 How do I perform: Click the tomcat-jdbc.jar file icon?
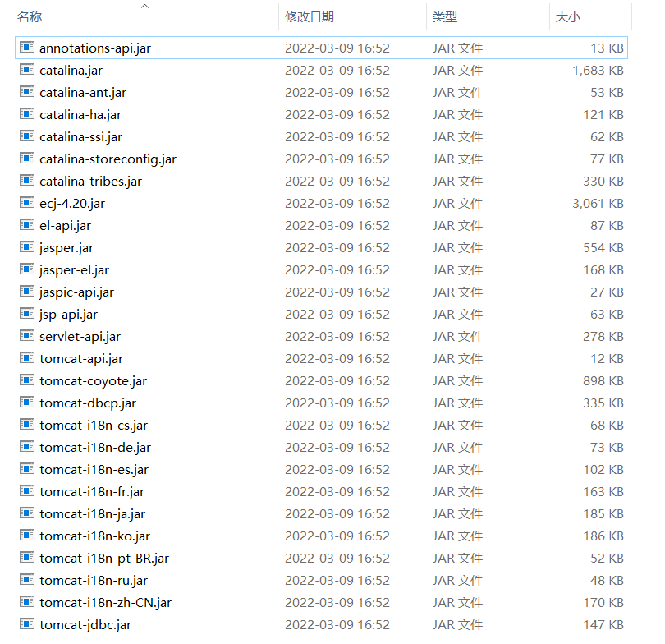click(x=27, y=623)
